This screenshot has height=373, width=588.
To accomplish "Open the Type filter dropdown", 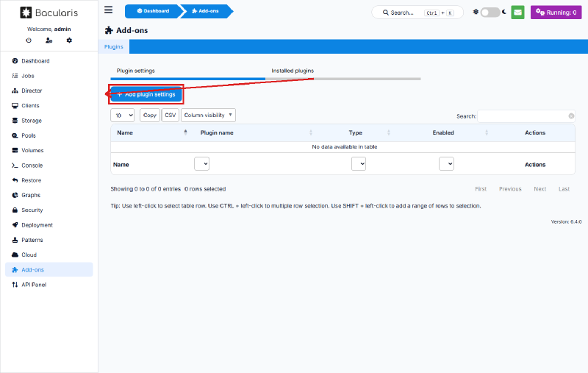I will pos(359,164).
